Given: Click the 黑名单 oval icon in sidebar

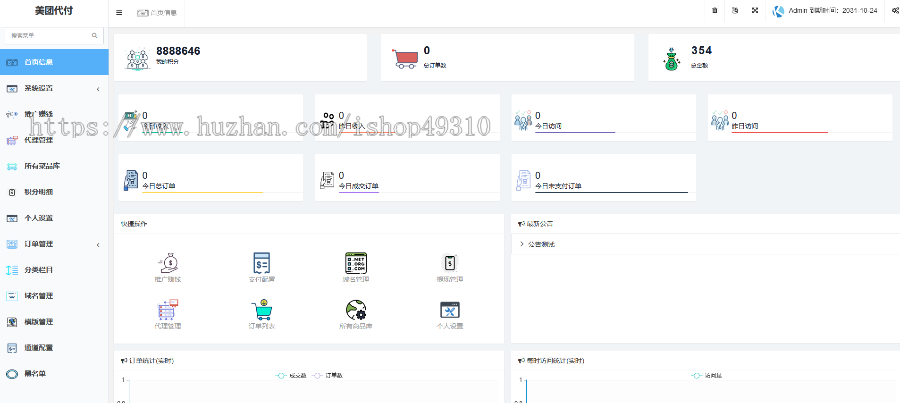Looking at the screenshot, I should (13, 374).
